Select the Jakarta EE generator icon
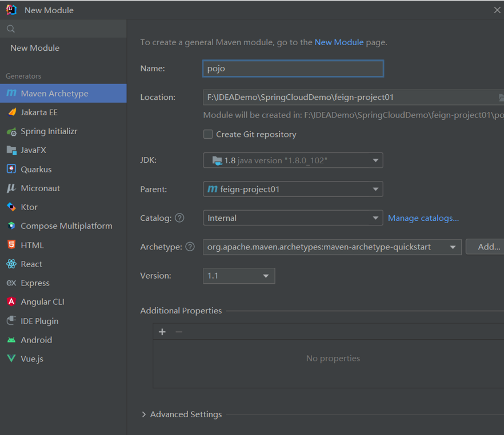 (x=11, y=112)
